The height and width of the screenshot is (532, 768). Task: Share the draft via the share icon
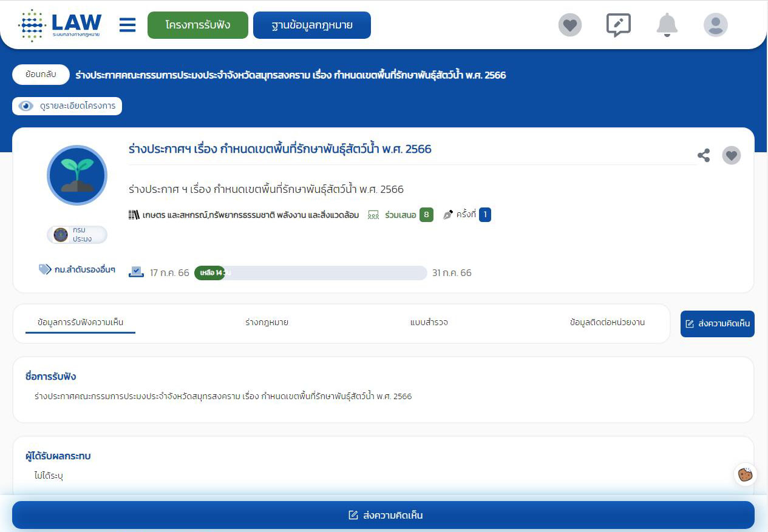(x=704, y=155)
